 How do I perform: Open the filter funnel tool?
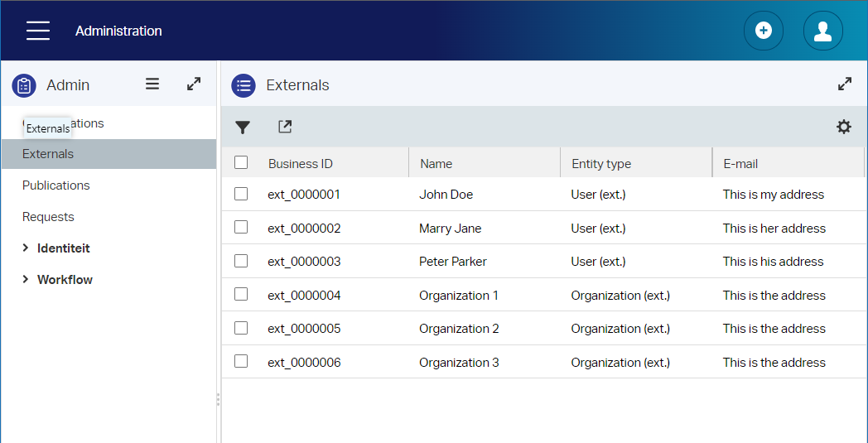(x=242, y=127)
